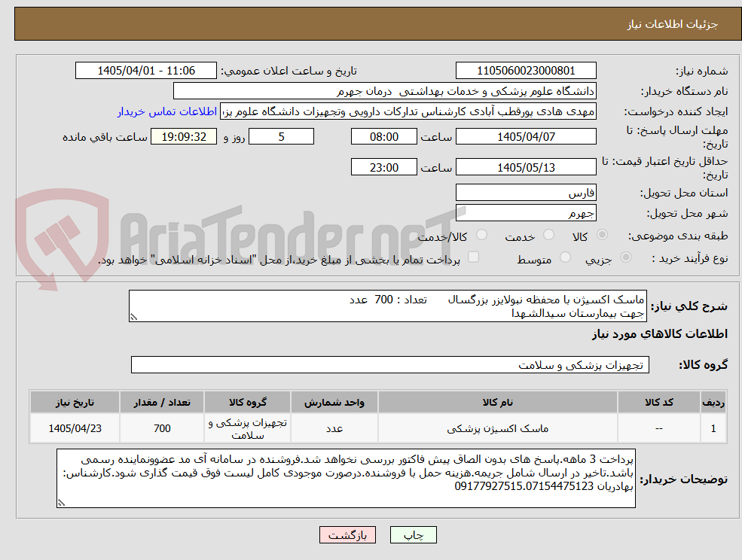Click the remaining time field 19:09:32
The width and height of the screenshot is (742, 560).
pyautogui.click(x=184, y=137)
